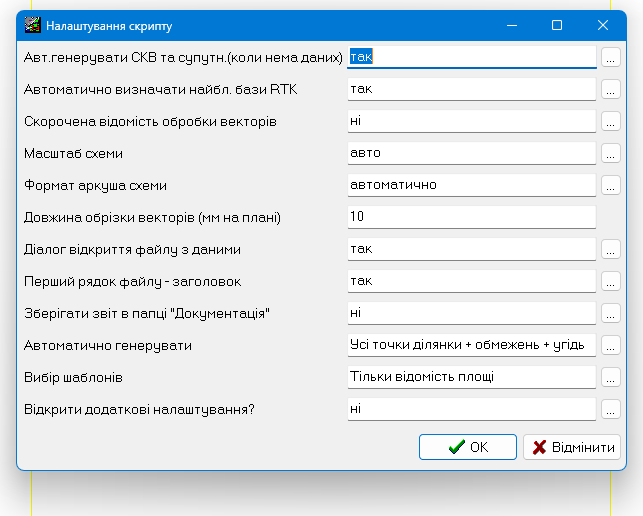643x516 pixels.
Task: Open template selection via 'Вибір шаблонів' ellipsis button
Action: click(x=611, y=377)
